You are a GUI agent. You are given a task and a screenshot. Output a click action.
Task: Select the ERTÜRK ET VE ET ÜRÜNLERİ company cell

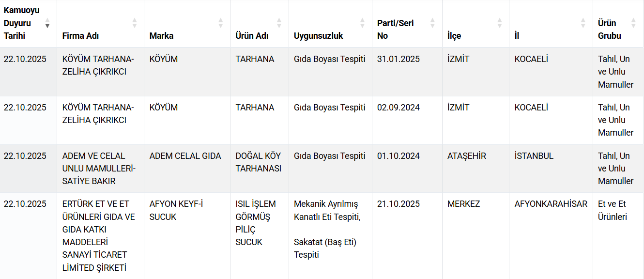pos(98,235)
